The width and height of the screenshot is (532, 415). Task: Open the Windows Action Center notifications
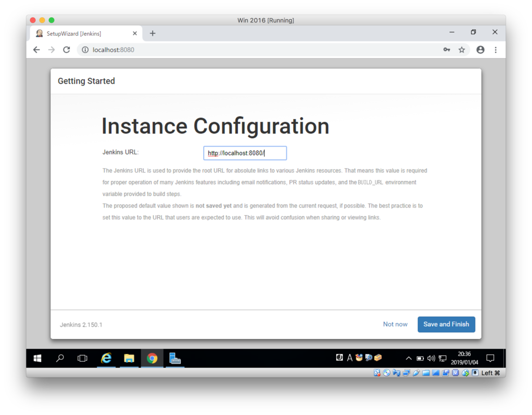click(x=490, y=358)
